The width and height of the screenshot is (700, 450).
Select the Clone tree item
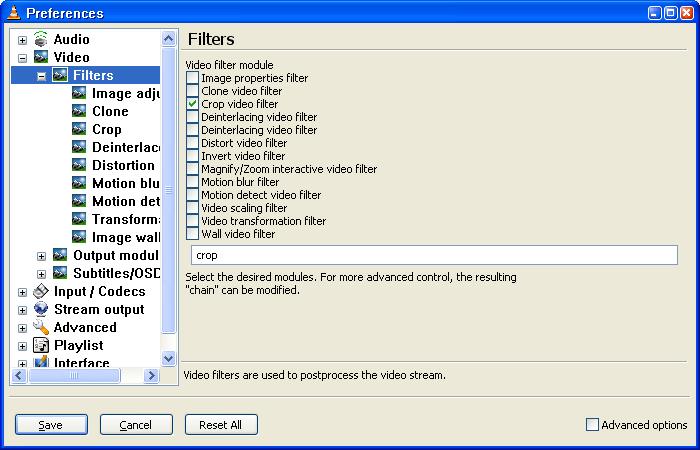point(110,111)
